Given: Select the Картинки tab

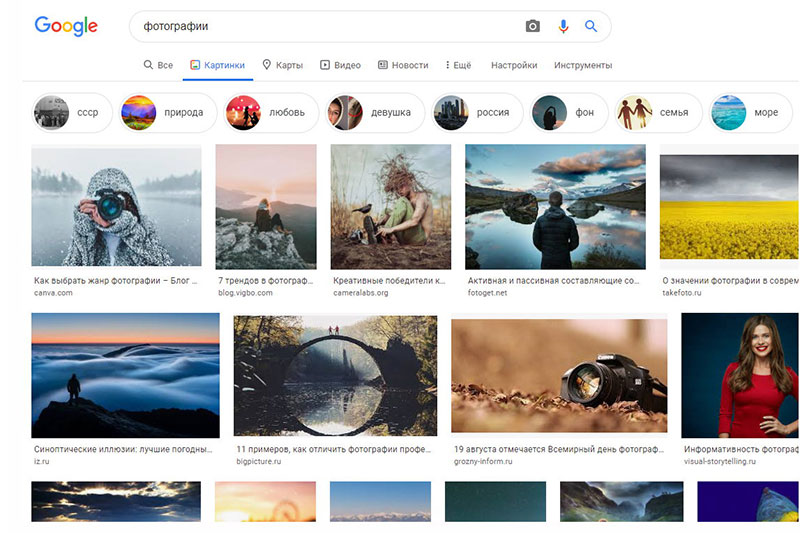Looking at the screenshot, I should pos(218,65).
